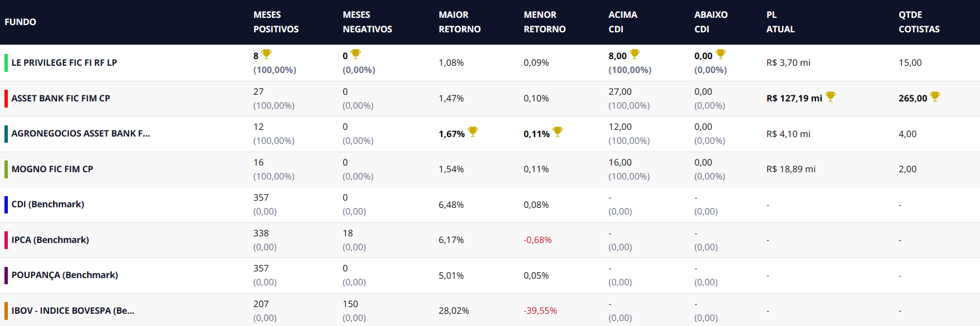Image resolution: width=980 pixels, height=326 pixels.
Task: Open MOGNO FIC FIM CP fund
Action: click(x=52, y=169)
